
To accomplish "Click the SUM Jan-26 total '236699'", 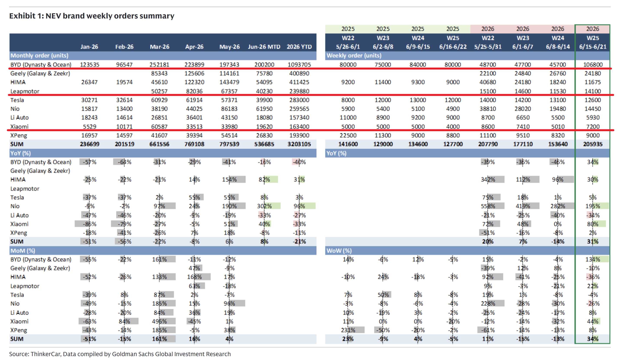I will [90, 144].
